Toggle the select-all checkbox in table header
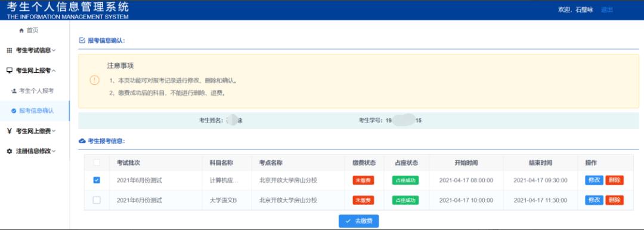 (97, 162)
